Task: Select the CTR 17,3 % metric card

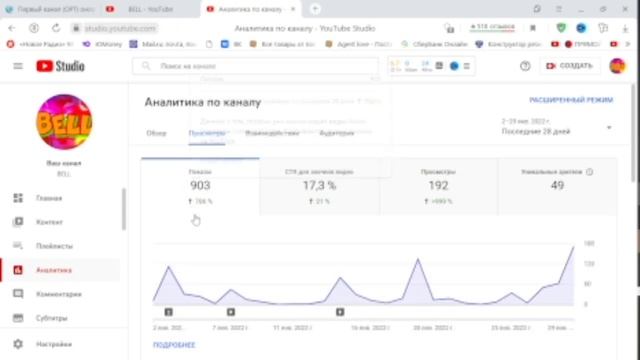Action: point(320,187)
